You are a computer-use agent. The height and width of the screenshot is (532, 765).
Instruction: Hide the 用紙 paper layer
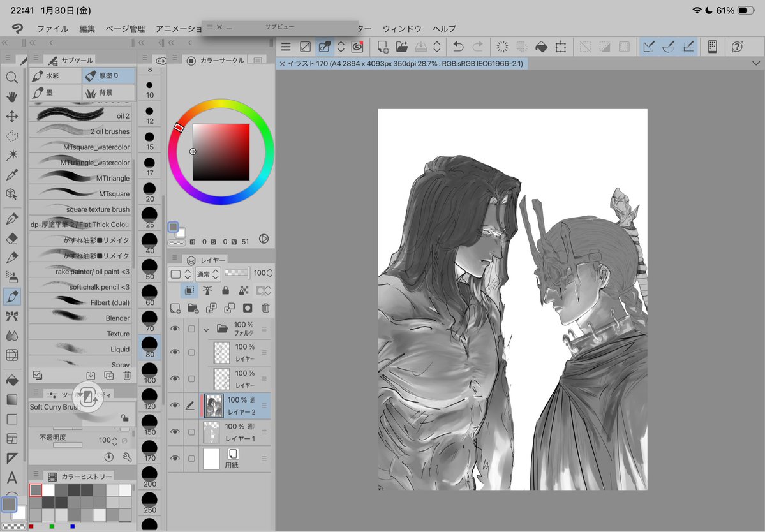(175, 459)
